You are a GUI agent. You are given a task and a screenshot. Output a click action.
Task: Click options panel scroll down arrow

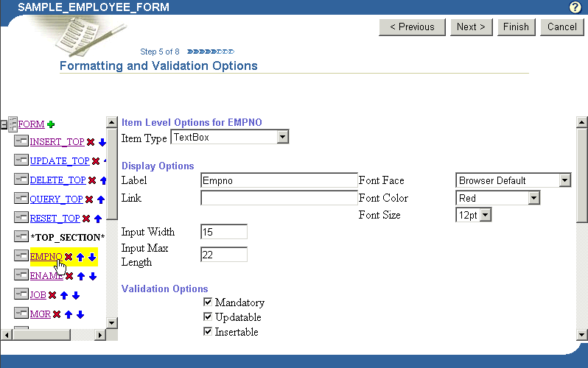click(x=581, y=335)
